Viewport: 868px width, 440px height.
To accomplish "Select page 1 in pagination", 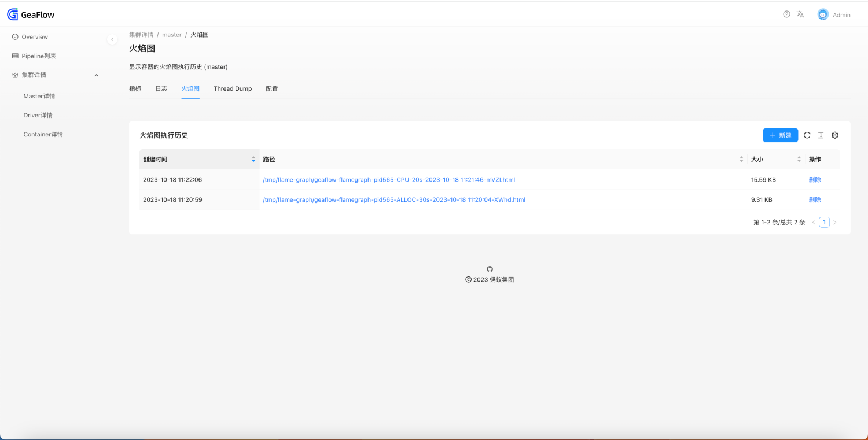I will [824, 222].
